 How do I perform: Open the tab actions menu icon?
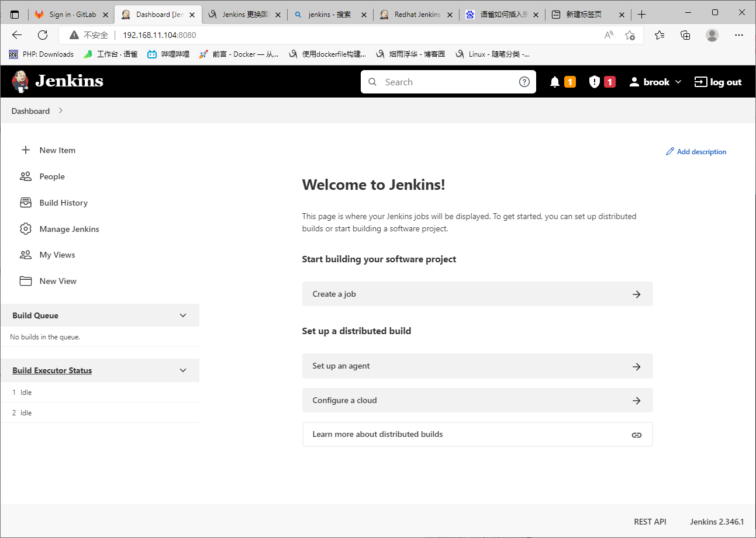(15, 15)
